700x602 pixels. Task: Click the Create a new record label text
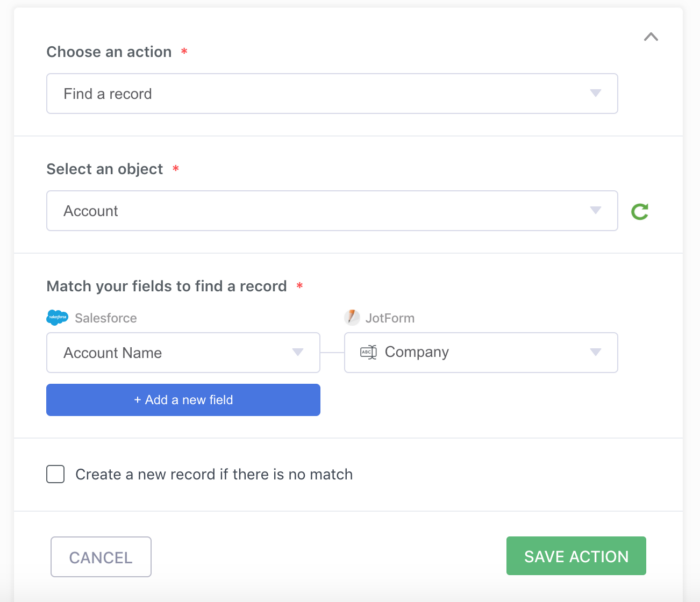pos(214,474)
